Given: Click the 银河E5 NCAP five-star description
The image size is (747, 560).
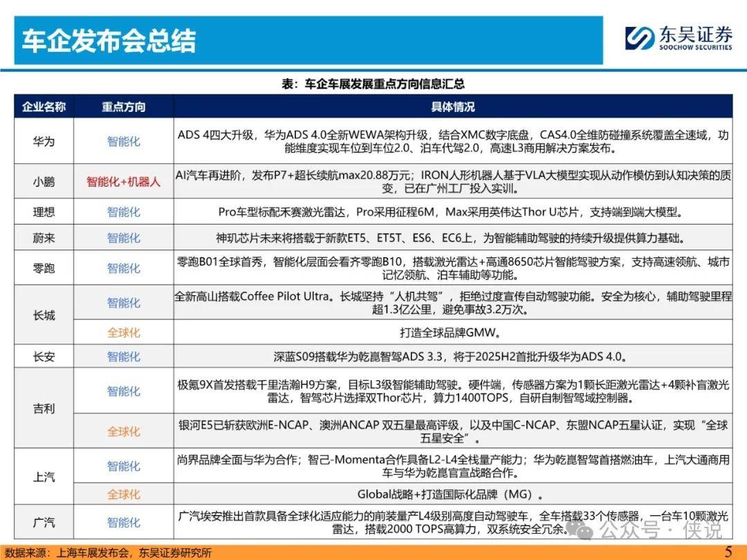Looking at the screenshot, I should 453,431.
